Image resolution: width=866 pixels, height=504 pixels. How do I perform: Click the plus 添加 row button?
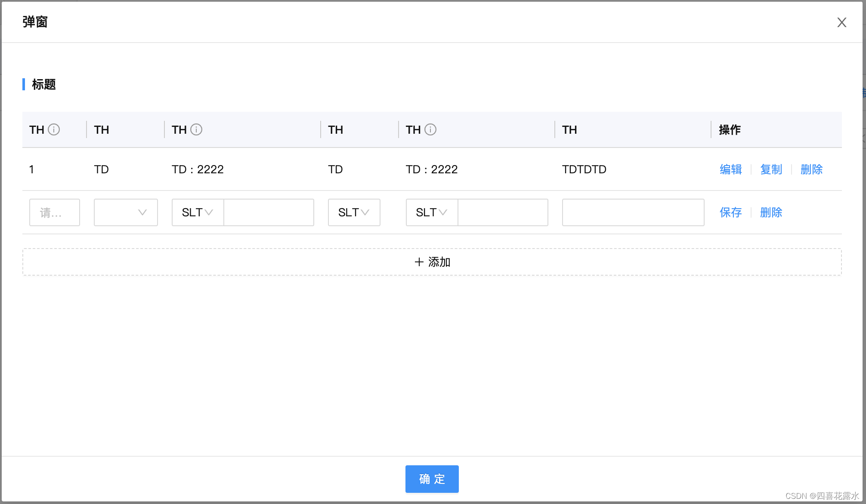click(x=432, y=262)
